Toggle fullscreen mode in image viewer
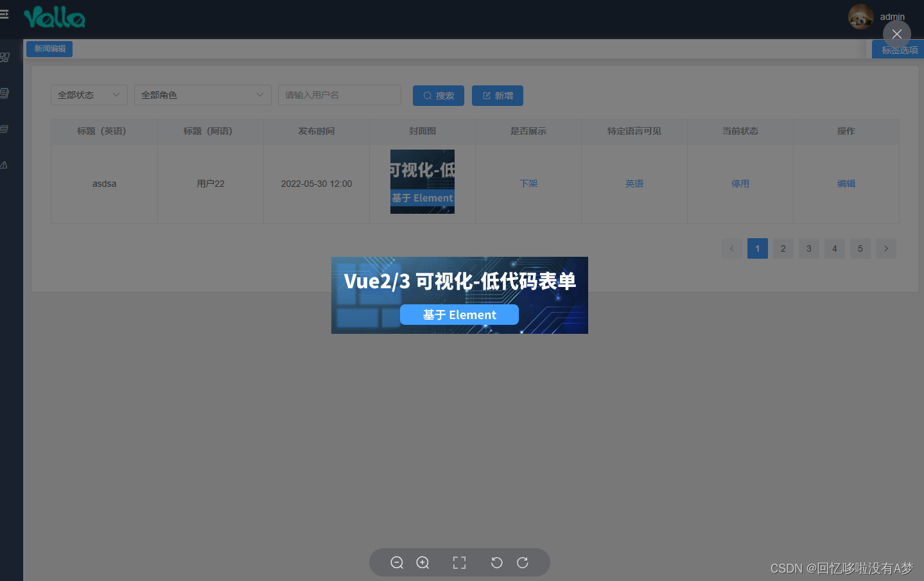The image size is (924, 581). (x=459, y=562)
